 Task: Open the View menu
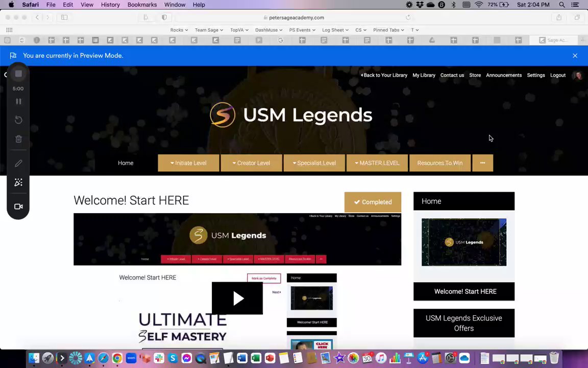coord(87,5)
